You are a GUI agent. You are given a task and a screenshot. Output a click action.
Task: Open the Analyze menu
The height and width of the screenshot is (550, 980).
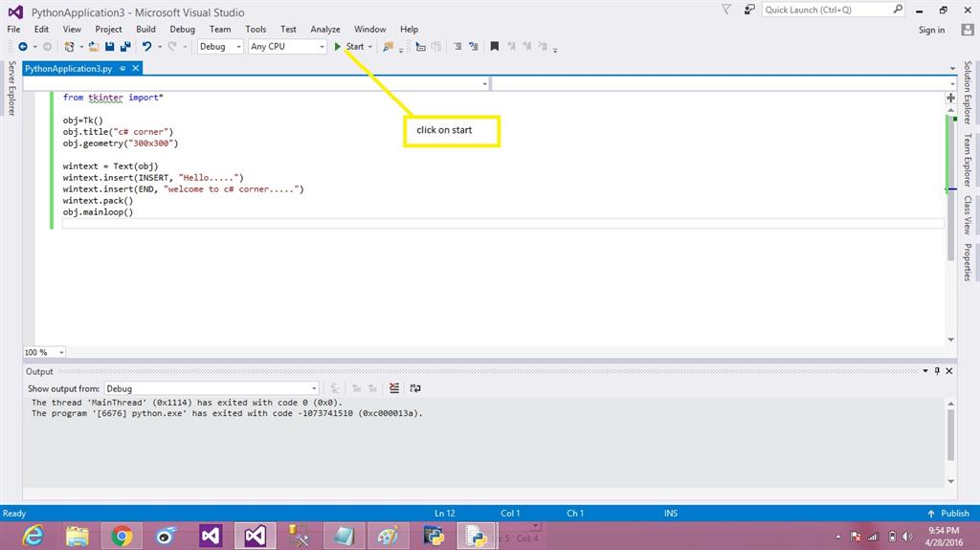click(x=324, y=30)
